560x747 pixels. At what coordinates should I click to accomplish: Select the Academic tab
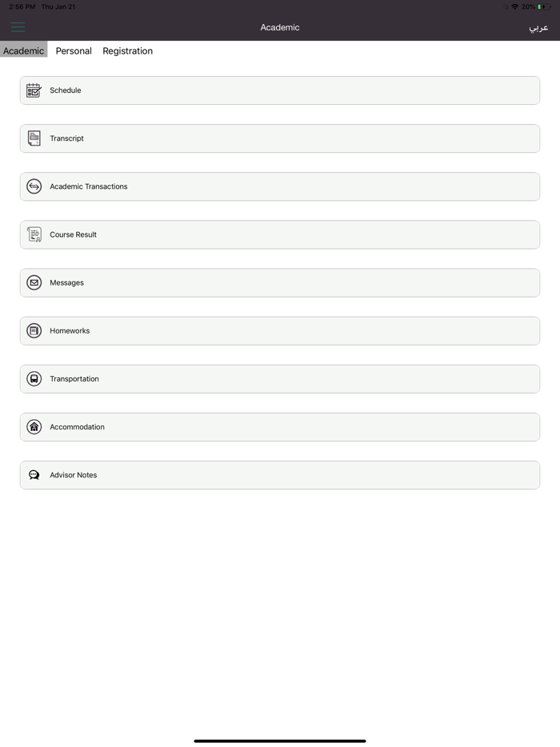point(24,50)
